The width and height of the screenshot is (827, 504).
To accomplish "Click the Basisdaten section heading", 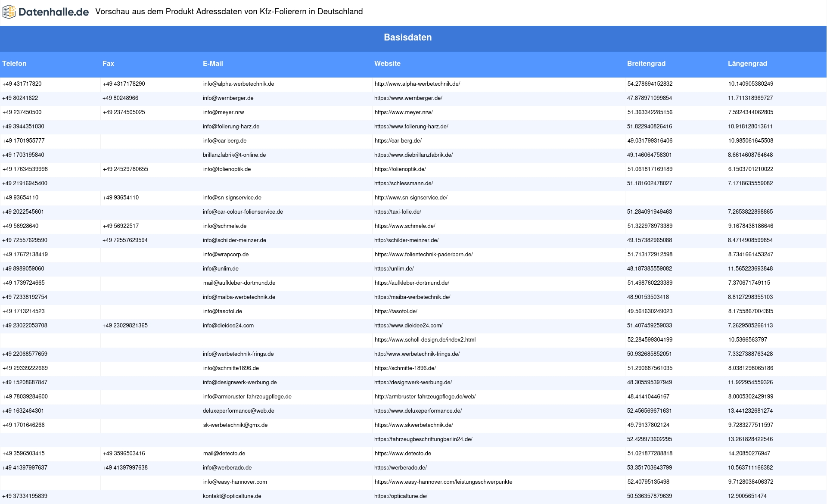I will tap(407, 37).
